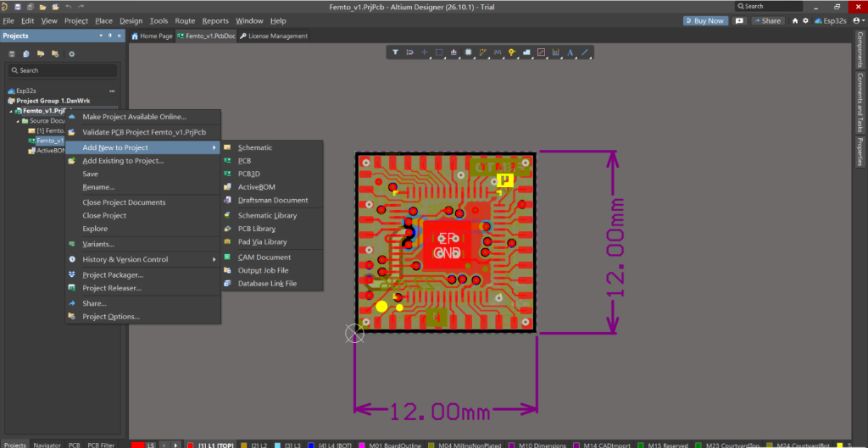
Task: Choose Draftsman Document from submenu
Action: [x=272, y=200]
